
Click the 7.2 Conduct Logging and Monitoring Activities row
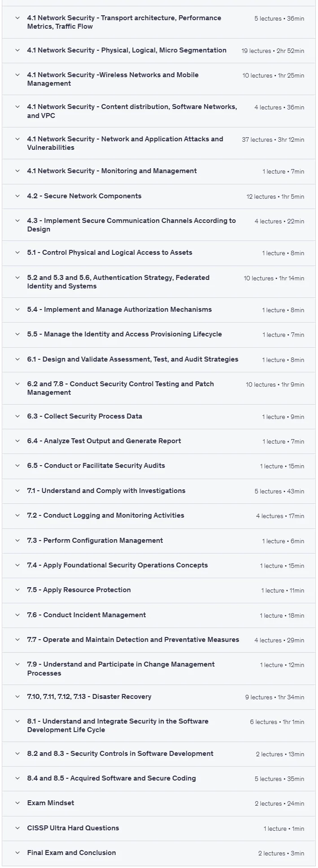(x=159, y=516)
